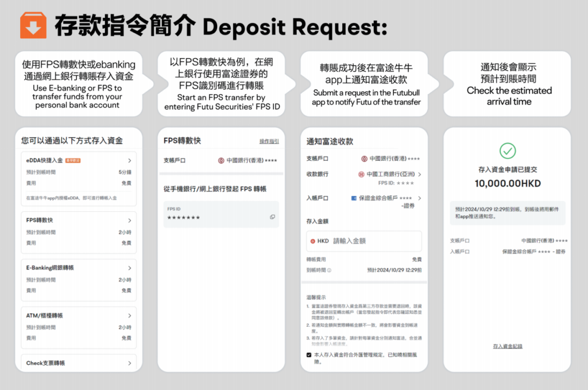The width and height of the screenshot is (588, 390).
Task: Click 從手機銀行/網上銀行發起 FPS 轉帳 text
Action: [215, 189]
